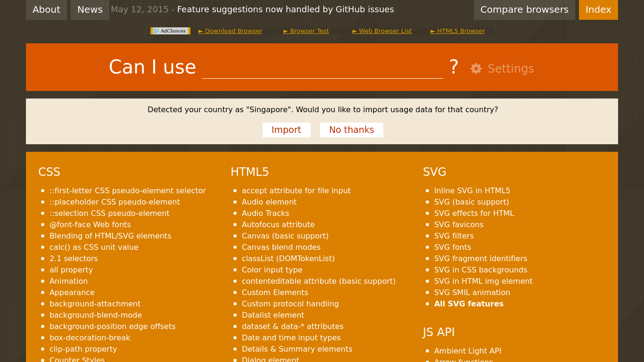Open contenteditable attribute (basic support)

[x=319, y=281]
